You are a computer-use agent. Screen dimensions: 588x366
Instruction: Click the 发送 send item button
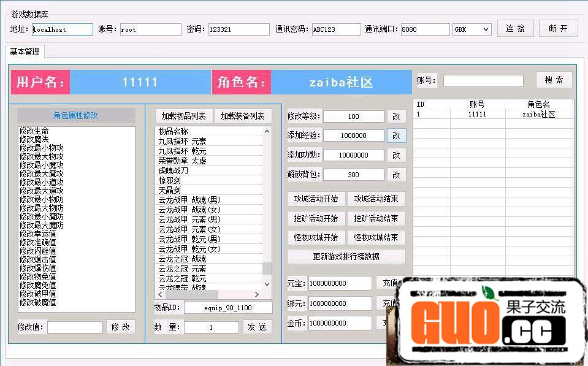257,327
